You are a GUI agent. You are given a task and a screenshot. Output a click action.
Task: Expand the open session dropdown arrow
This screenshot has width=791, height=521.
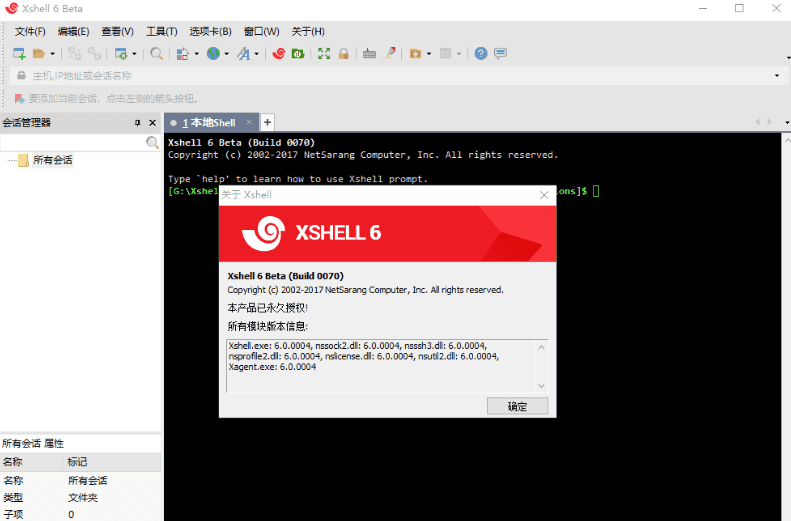pos(52,54)
